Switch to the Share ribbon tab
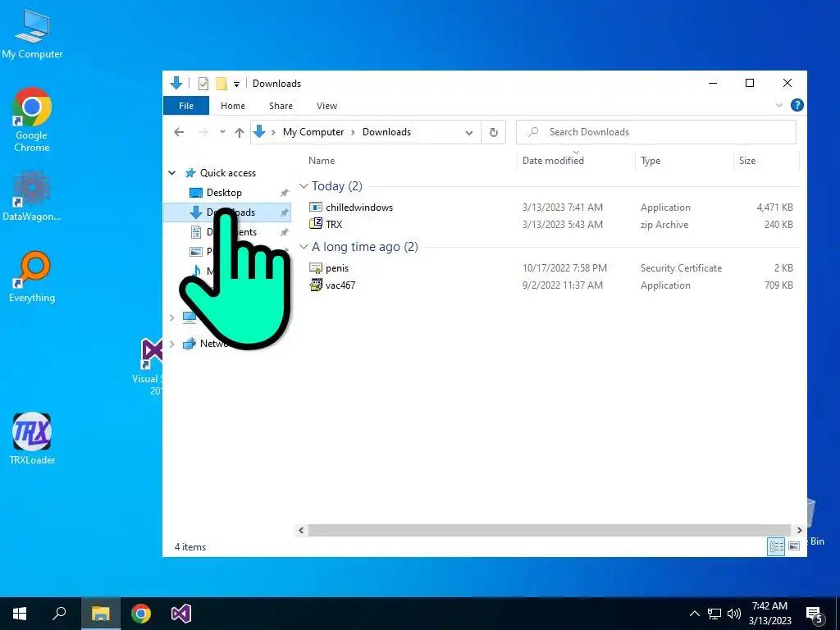Screen dimensions: 840x630 pyautogui.click(x=281, y=106)
